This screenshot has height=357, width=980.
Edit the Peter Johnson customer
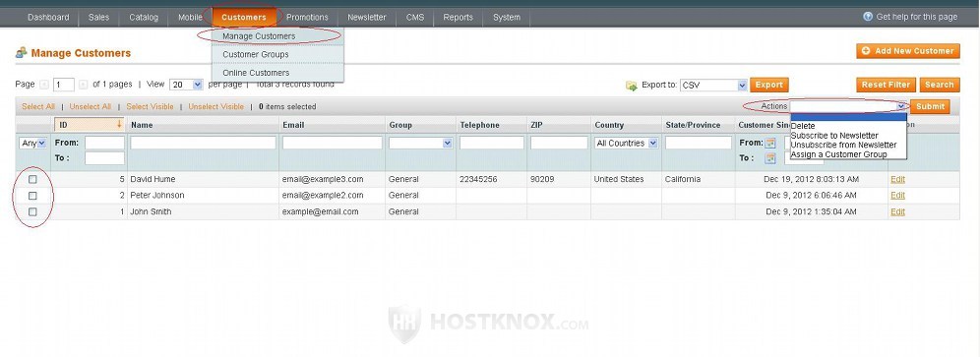(897, 196)
